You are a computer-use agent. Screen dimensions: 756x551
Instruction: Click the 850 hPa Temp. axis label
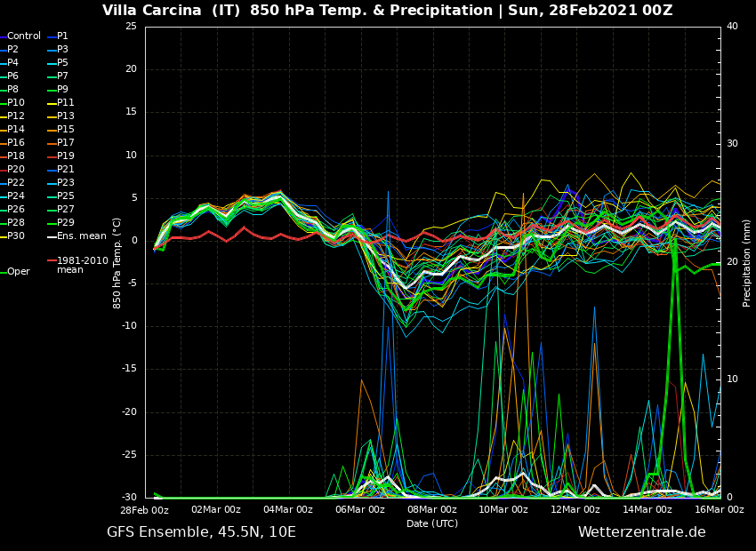[117, 262]
